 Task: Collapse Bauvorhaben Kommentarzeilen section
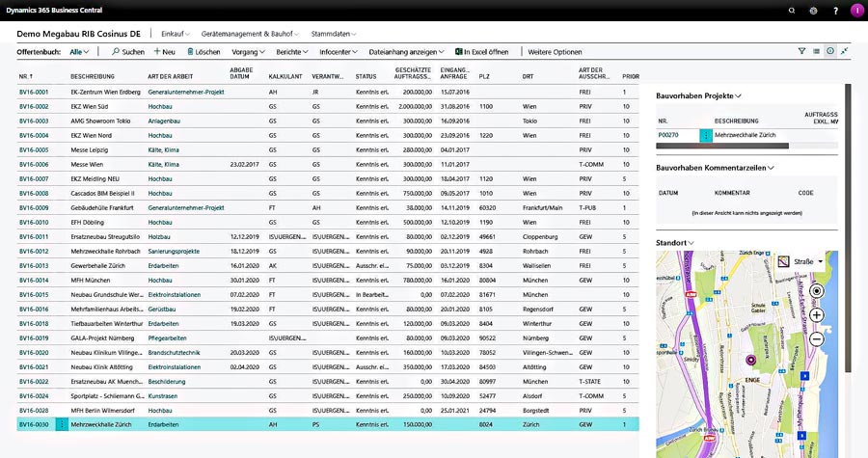point(715,168)
